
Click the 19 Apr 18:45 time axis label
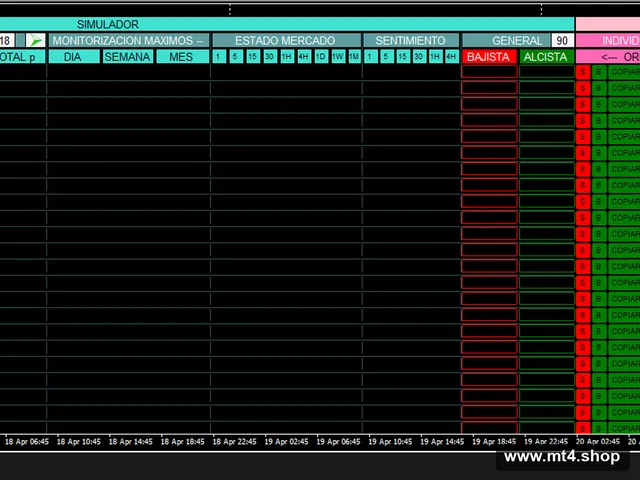tap(494, 441)
